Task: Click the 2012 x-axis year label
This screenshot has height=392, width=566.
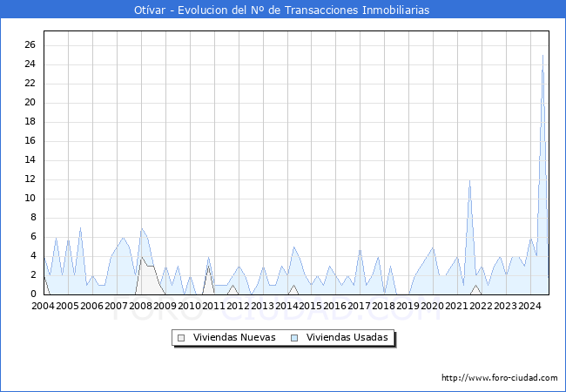Action: pyautogui.click(x=238, y=306)
